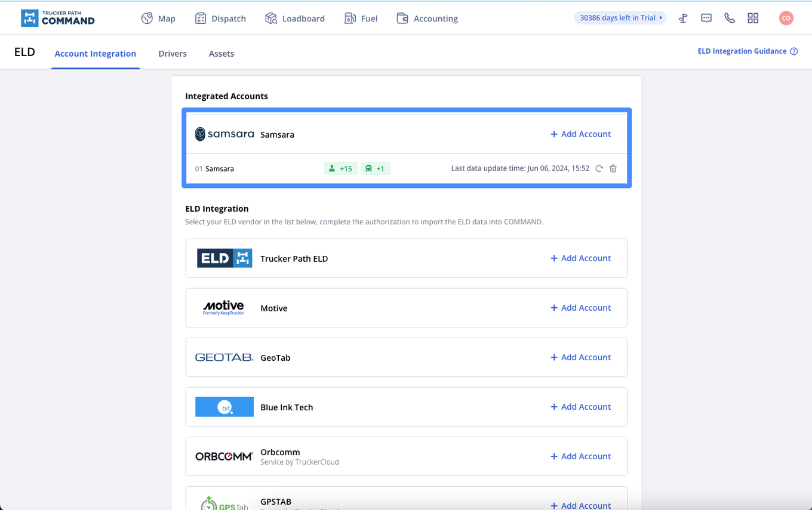The image size is (812, 510).
Task: Open the signpost icon in top bar
Action: pyautogui.click(x=683, y=18)
